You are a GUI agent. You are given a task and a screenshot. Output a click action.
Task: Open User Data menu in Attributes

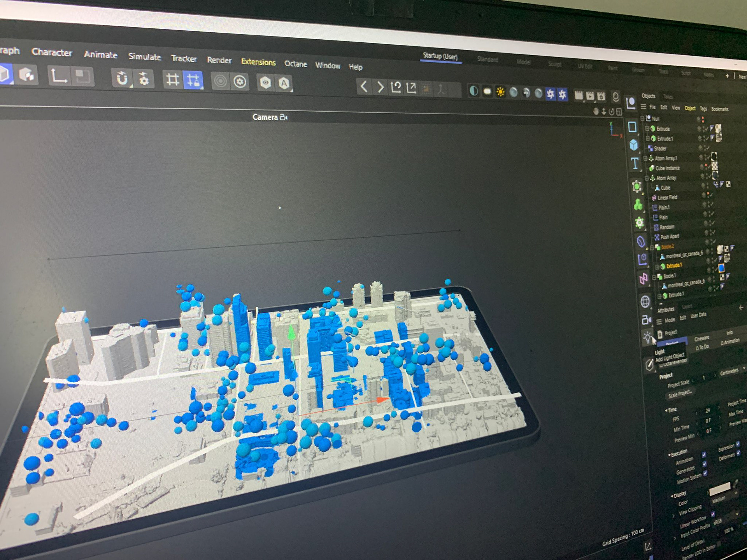(x=698, y=315)
